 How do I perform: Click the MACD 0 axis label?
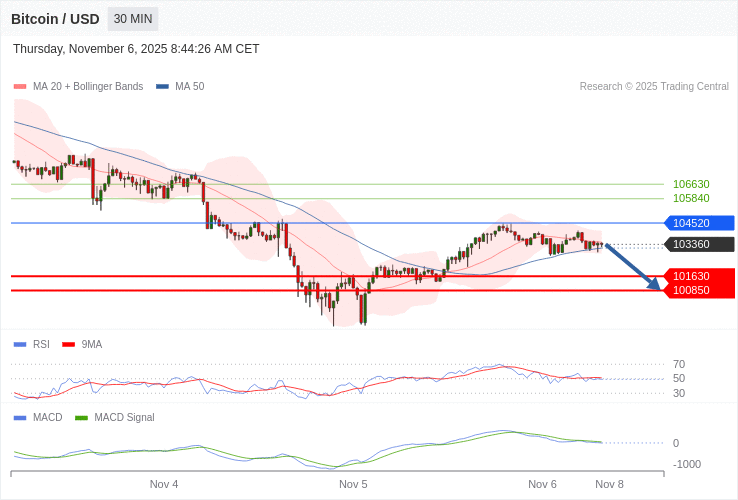click(676, 443)
